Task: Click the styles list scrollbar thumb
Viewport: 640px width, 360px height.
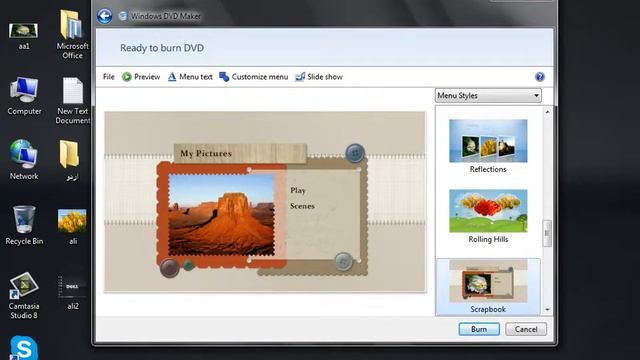Action: point(547,233)
